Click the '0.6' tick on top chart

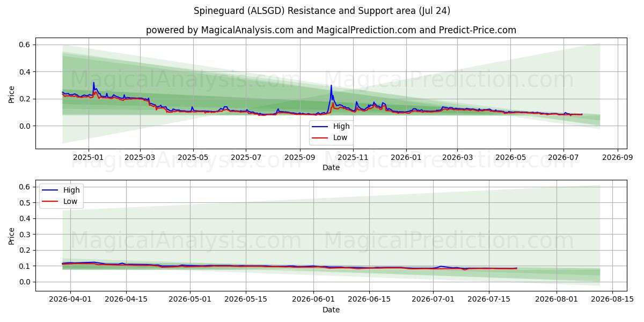[25, 45]
